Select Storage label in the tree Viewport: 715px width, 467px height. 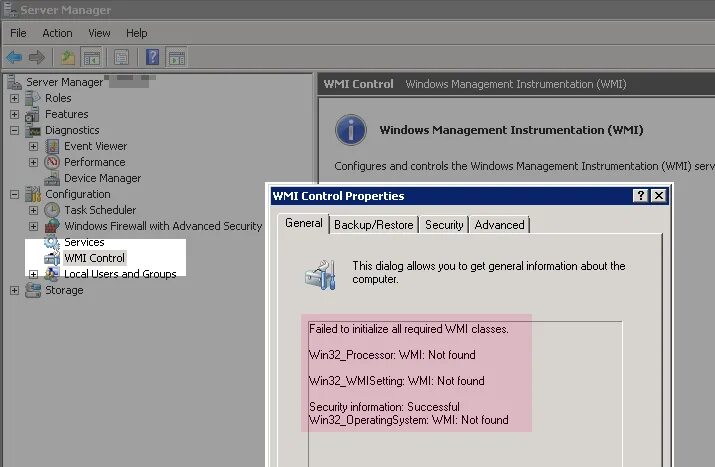[x=64, y=290]
